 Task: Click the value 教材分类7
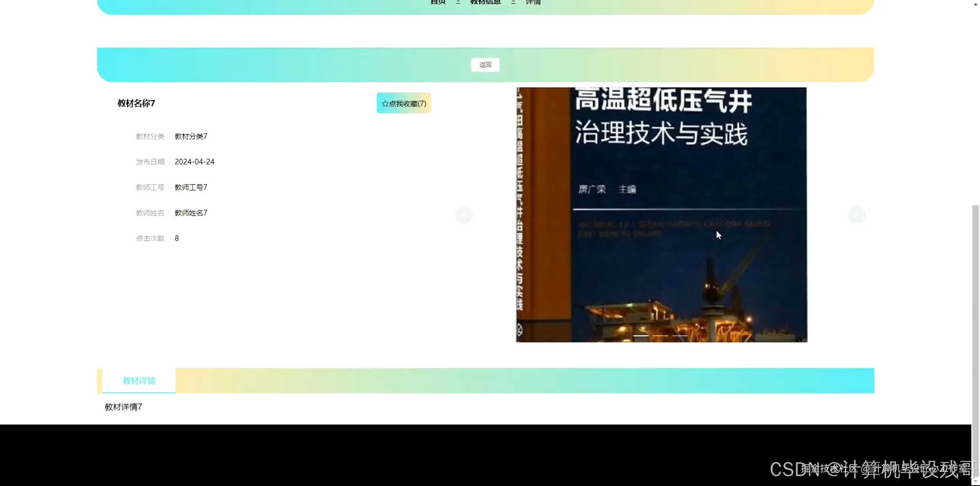(191, 136)
